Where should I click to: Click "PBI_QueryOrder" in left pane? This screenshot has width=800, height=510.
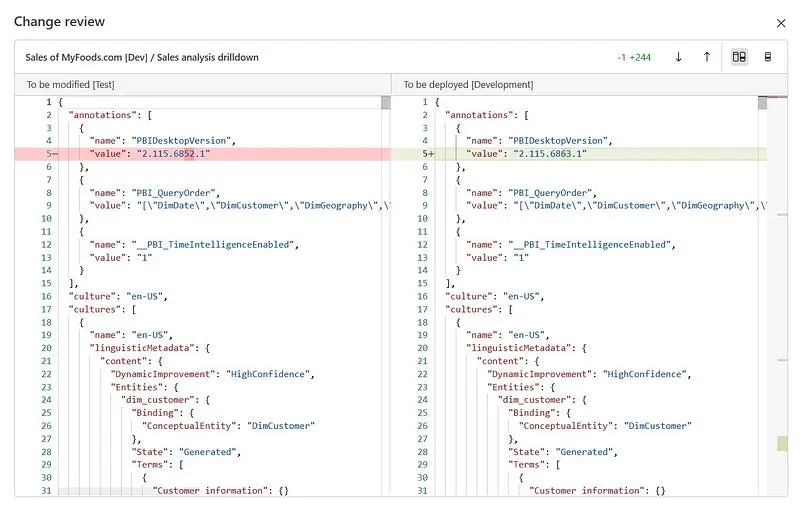click(x=173, y=193)
